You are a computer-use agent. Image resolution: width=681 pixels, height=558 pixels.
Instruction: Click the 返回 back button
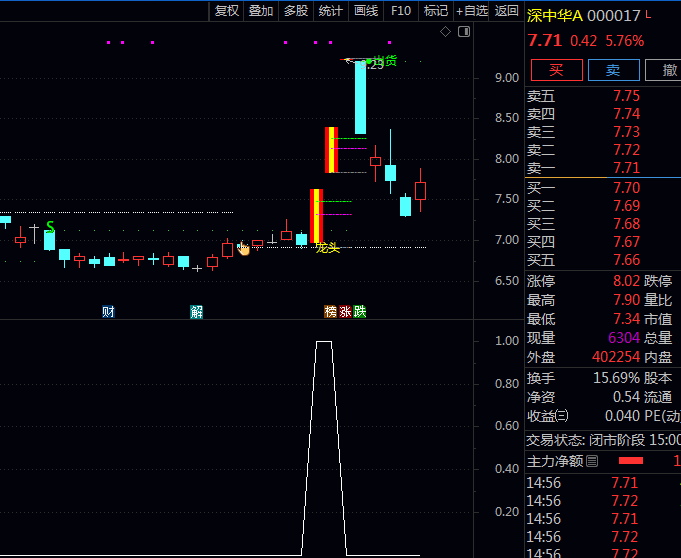pyautogui.click(x=506, y=10)
